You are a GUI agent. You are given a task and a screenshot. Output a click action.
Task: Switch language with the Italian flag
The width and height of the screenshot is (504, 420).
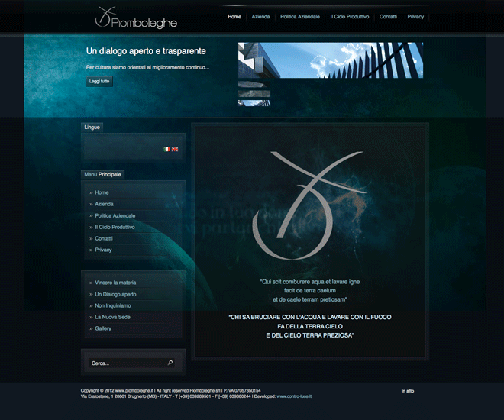tap(167, 149)
